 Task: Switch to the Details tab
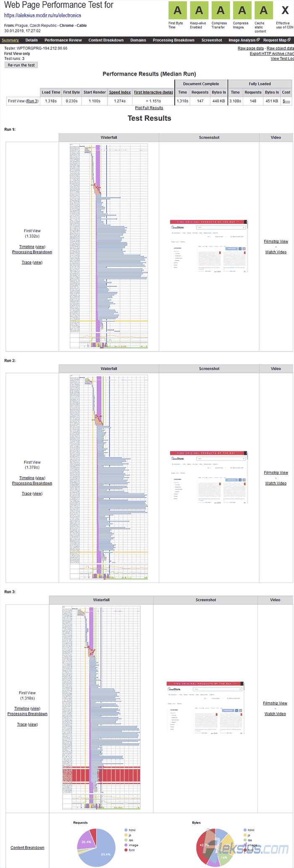point(31,40)
